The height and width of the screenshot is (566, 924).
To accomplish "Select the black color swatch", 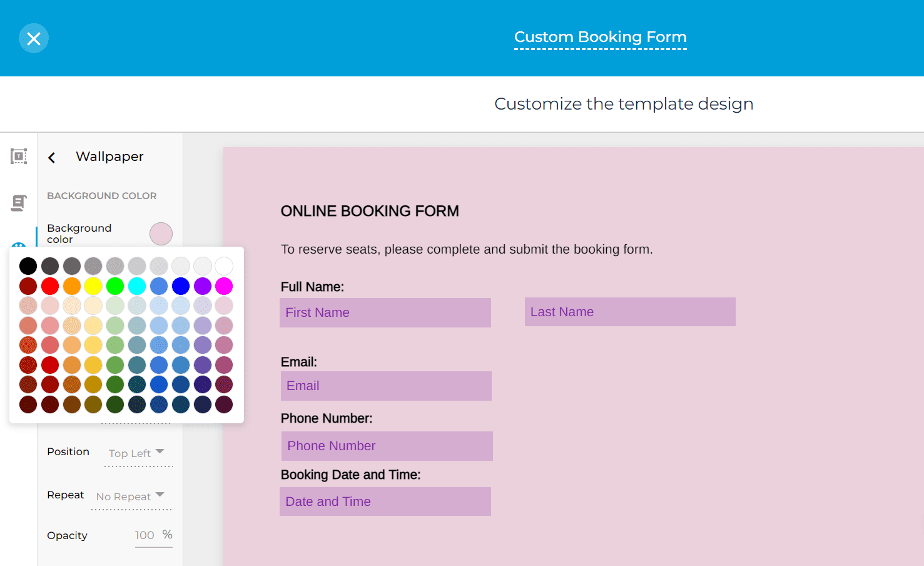I will [x=28, y=265].
